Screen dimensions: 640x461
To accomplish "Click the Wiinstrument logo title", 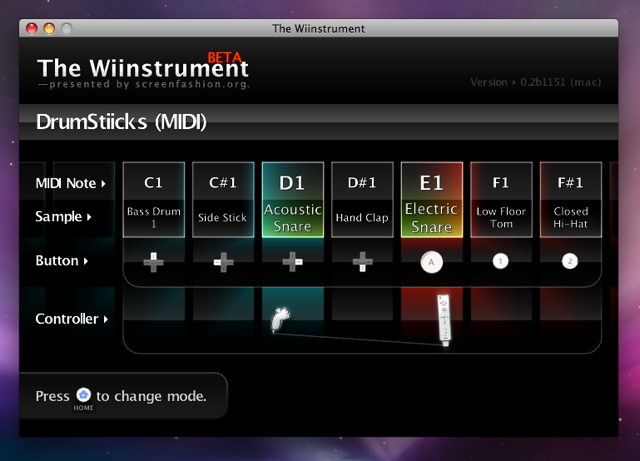I will click(x=143, y=68).
